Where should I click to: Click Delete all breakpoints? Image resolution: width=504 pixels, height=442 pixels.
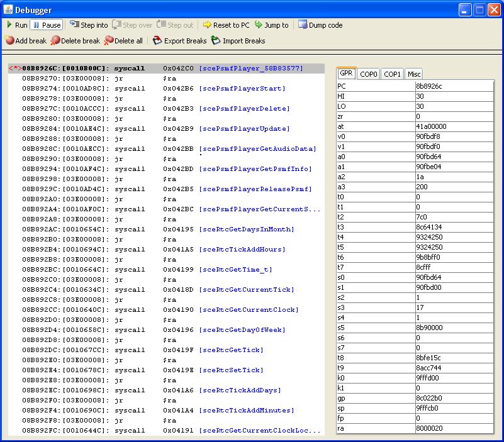point(123,41)
